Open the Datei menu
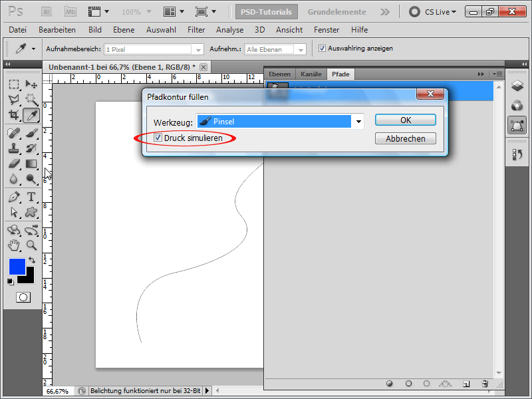The height and width of the screenshot is (399, 532). 18,30
